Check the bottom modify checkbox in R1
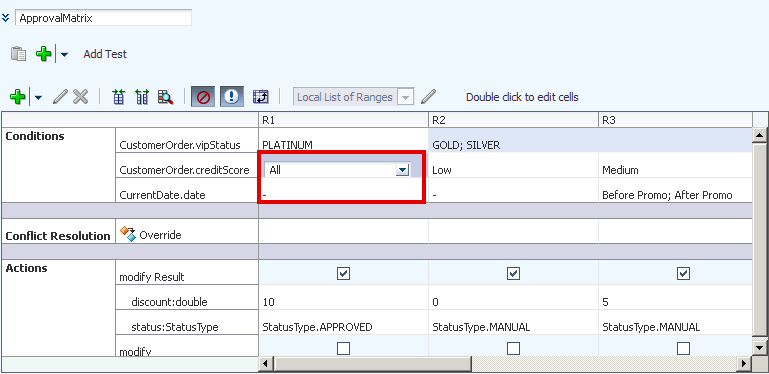Screen dimensions: 769x374 coord(343,348)
